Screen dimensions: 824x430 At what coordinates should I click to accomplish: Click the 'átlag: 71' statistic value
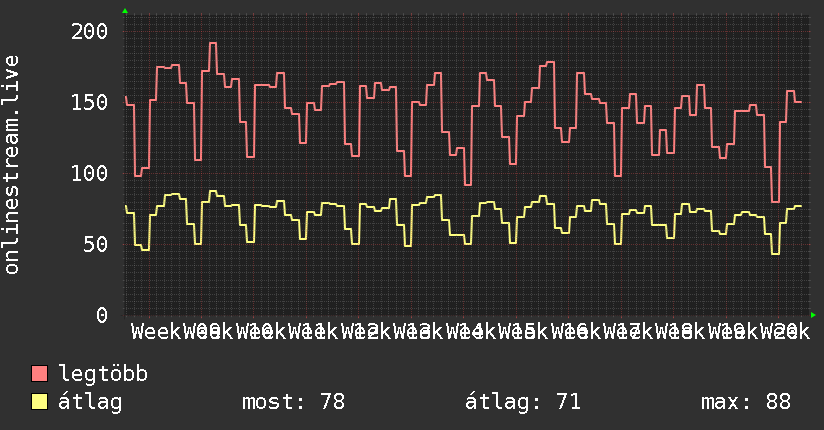coord(523,402)
